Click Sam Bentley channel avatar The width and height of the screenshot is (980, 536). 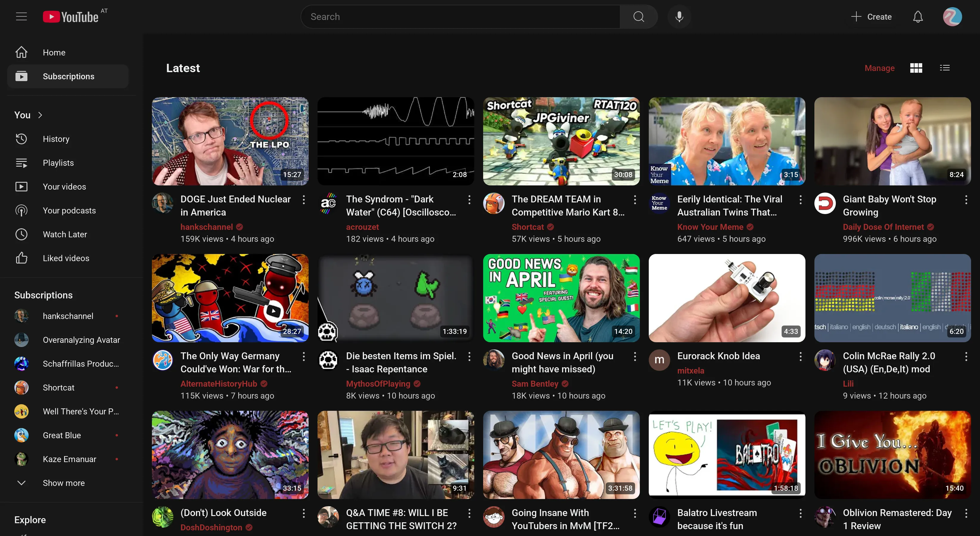tap(494, 360)
